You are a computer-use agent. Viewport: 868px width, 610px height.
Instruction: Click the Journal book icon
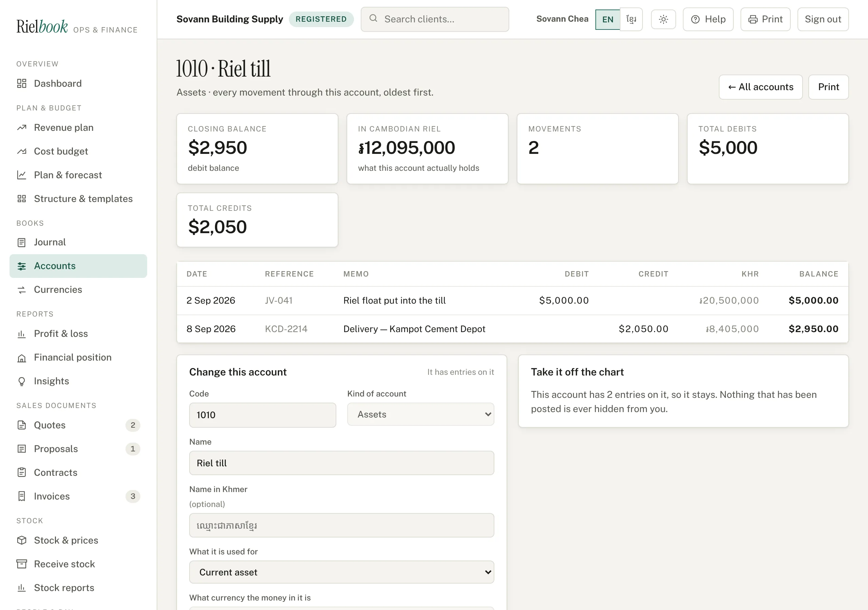[x=22, y=242]
